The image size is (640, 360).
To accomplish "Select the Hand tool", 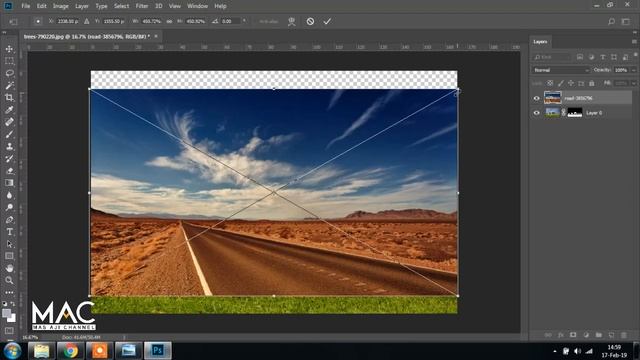I will tap(9, 268).
